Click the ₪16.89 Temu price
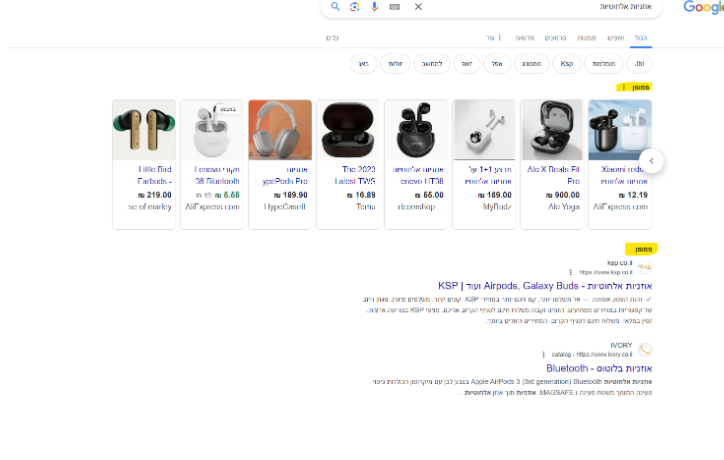Screen dimensions: 724x460 coord(361,195)
